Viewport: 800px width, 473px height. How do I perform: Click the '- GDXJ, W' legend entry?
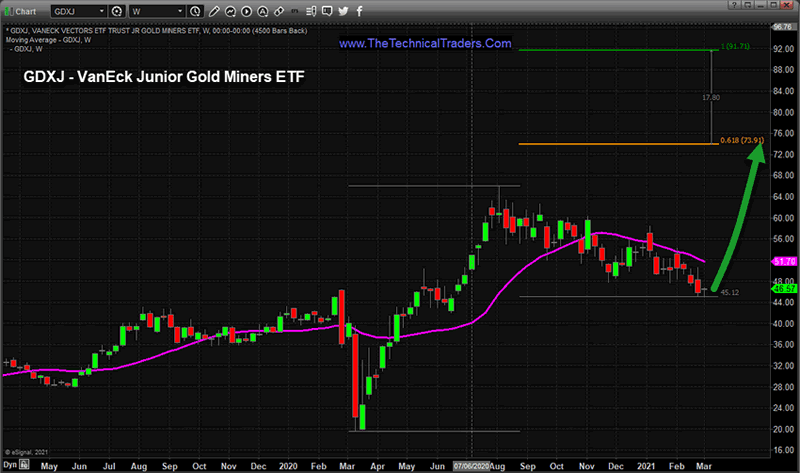[x=26, y=49]
